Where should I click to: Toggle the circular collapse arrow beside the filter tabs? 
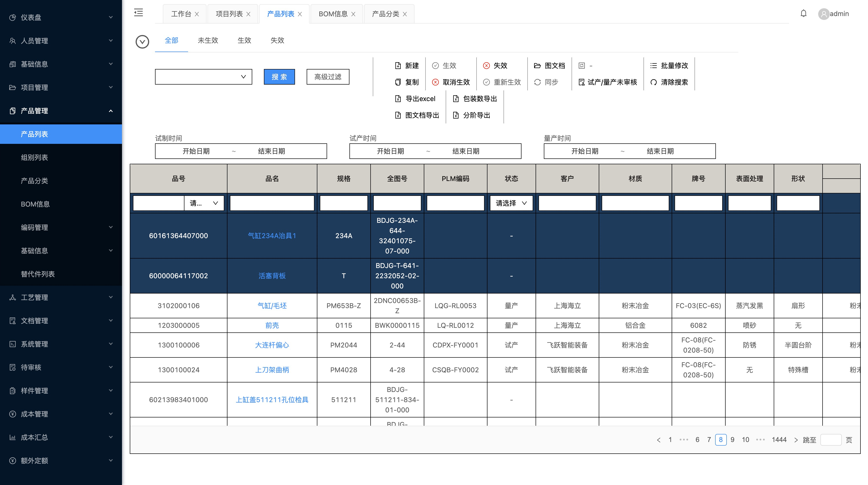pyautogui.click(x=142, y=42)
